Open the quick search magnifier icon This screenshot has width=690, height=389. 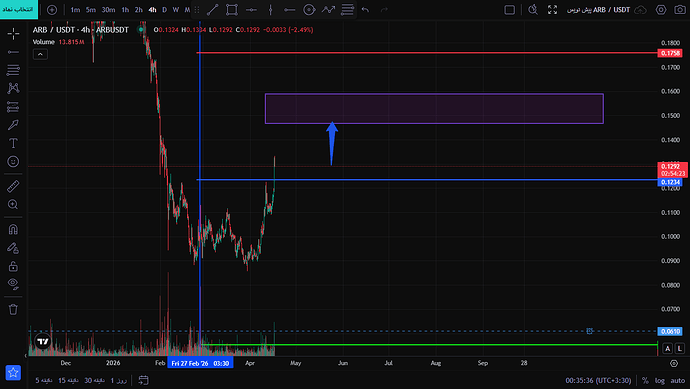click(x=533, y=10)
